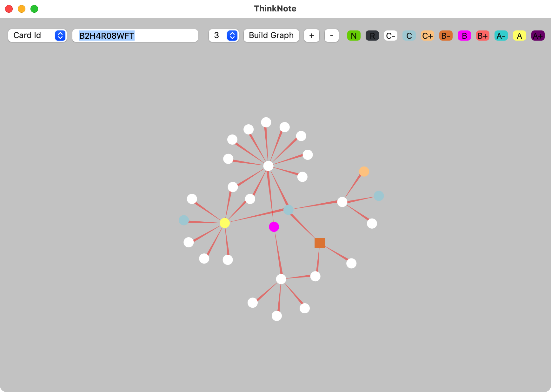The image size is (551, 392).
Task: Open the depth level dropdown showing 3
Action: (x=223, y=36)
